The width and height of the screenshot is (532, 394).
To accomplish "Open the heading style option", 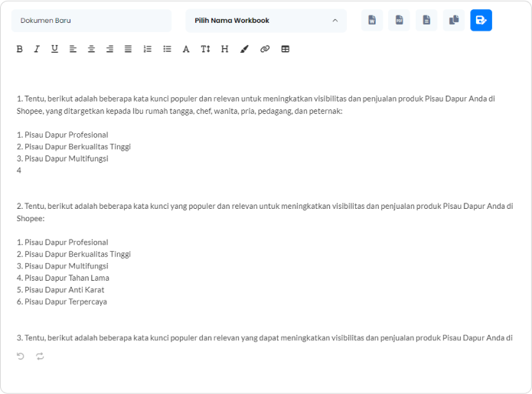I will (224, 49).
